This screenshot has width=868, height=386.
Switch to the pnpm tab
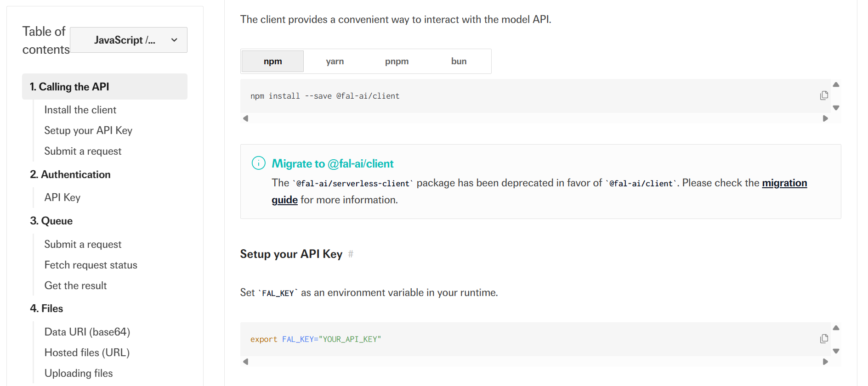point(397,62)
